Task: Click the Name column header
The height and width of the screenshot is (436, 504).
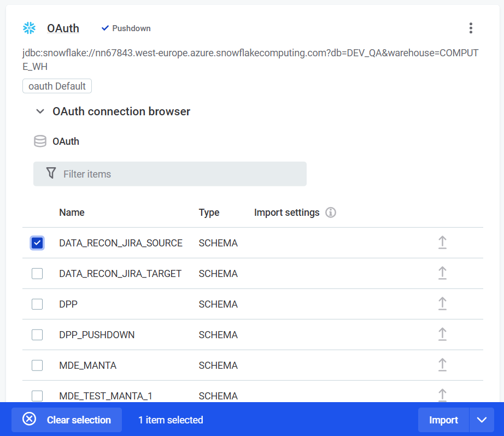Action: (72, 213)
